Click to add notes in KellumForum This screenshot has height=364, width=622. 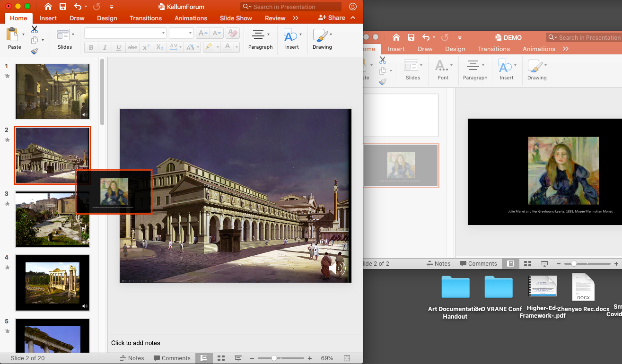(136, 343)
